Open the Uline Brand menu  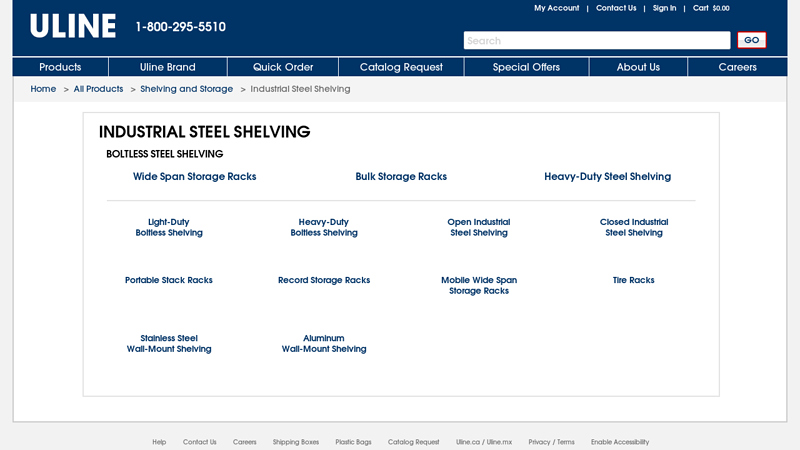pos(167,67)
